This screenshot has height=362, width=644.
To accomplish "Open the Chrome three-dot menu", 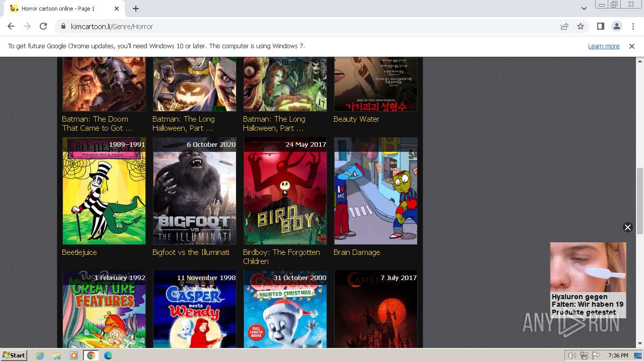I will point(633,26).
